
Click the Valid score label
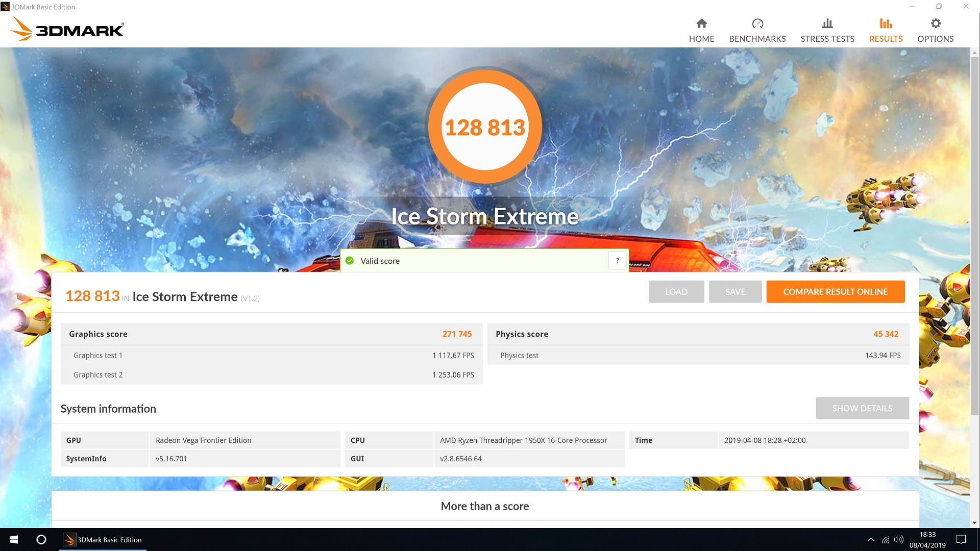pos(380,261)
